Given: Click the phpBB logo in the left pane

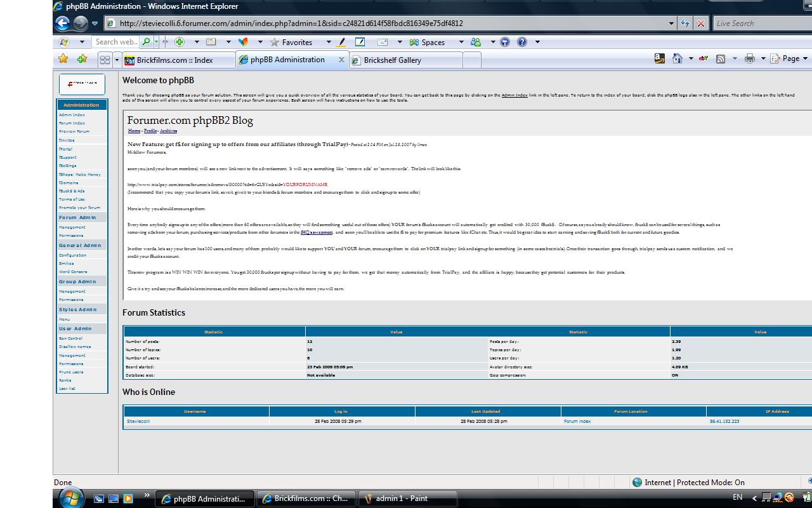Looking at the screenshot, I should coord(82,84).
